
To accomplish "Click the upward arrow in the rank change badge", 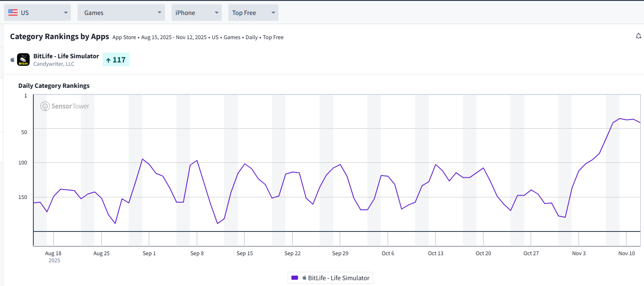I will click(108, 60).
